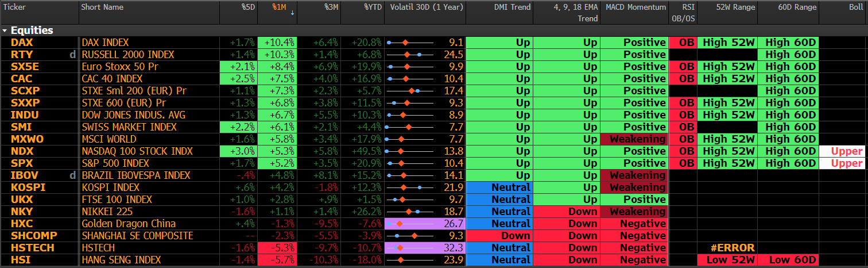Click the #ERROR cell for HSTECH

pyautogui.click(x=727, y=248)
